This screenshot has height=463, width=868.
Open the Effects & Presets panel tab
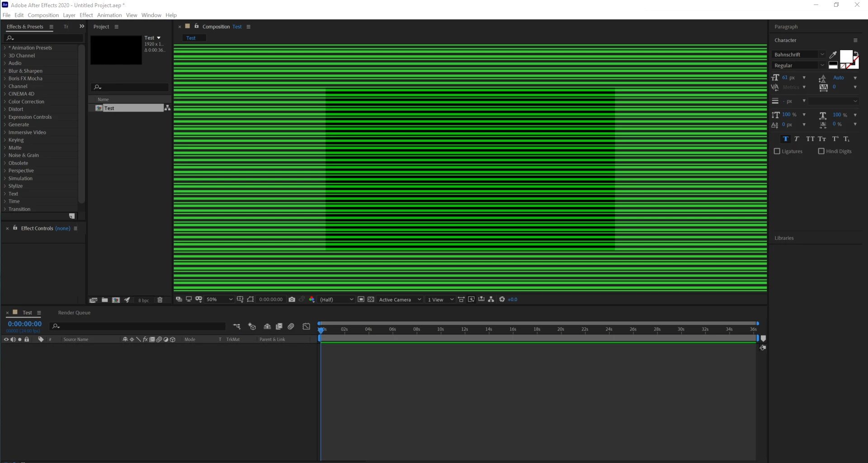pos(25,27)
